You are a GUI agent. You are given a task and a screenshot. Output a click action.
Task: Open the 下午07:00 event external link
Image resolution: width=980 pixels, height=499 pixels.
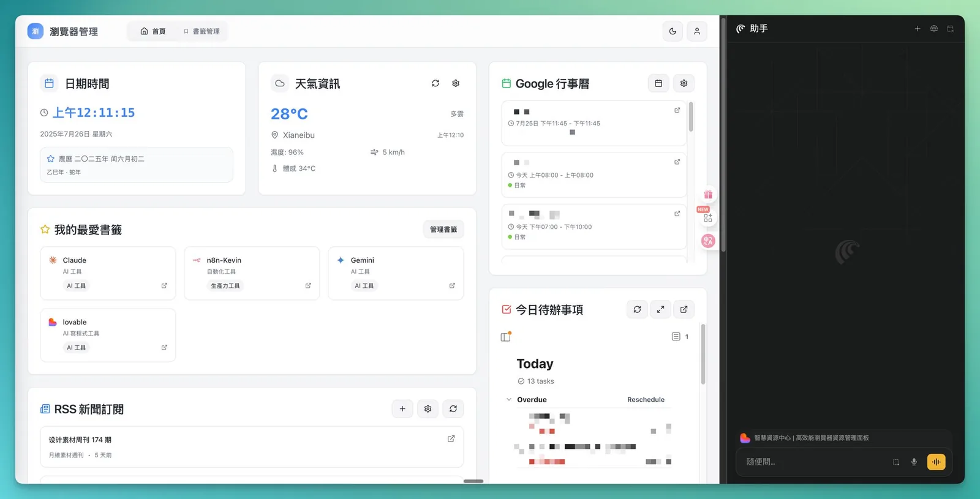677,214
